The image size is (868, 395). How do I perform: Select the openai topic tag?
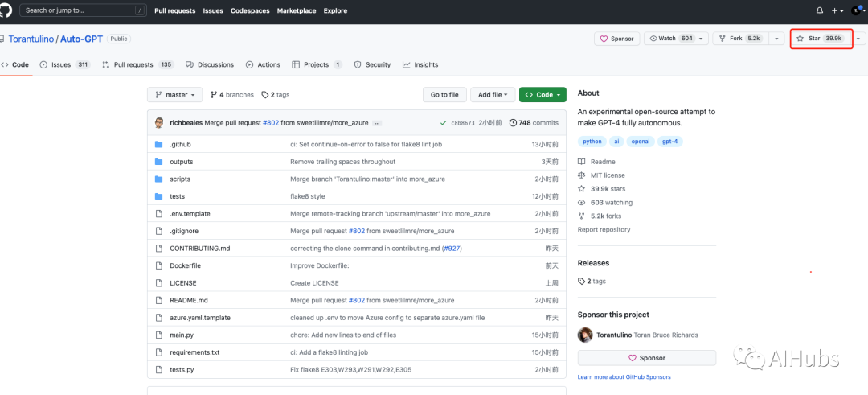pos(641,142)
